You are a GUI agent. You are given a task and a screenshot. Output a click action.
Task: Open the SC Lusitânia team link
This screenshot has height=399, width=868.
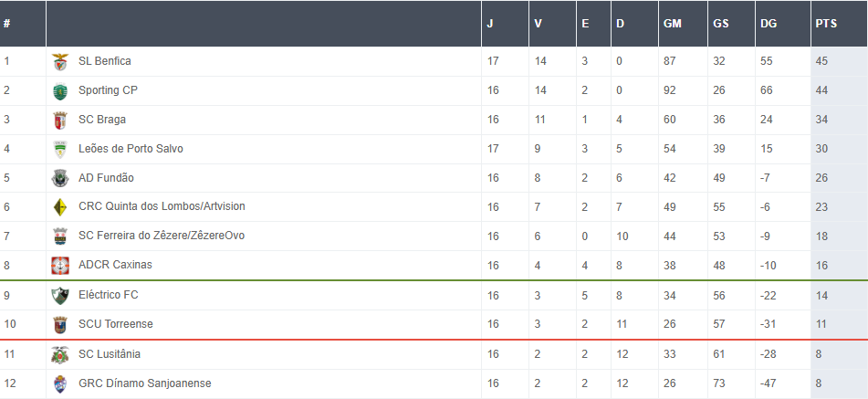(110, 354)
